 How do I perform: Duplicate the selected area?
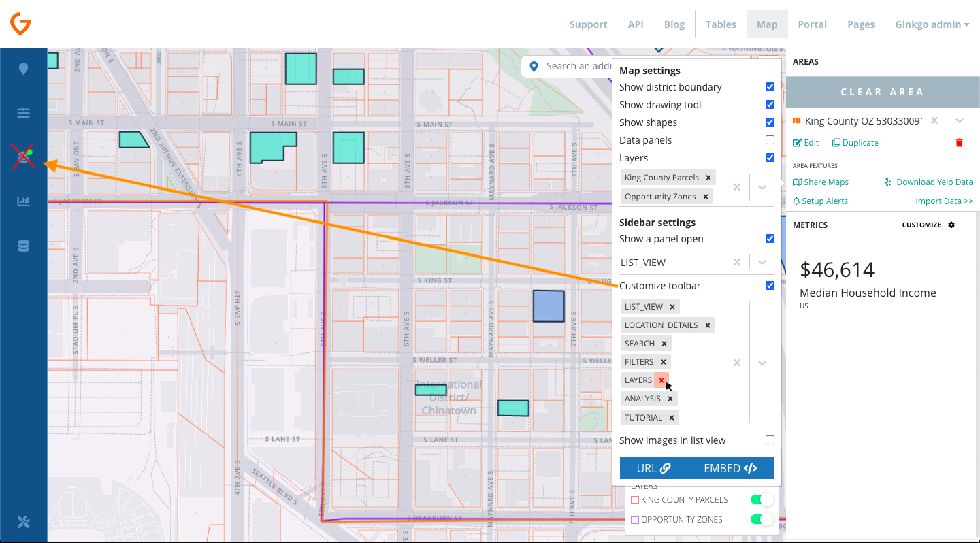[855, 143]
